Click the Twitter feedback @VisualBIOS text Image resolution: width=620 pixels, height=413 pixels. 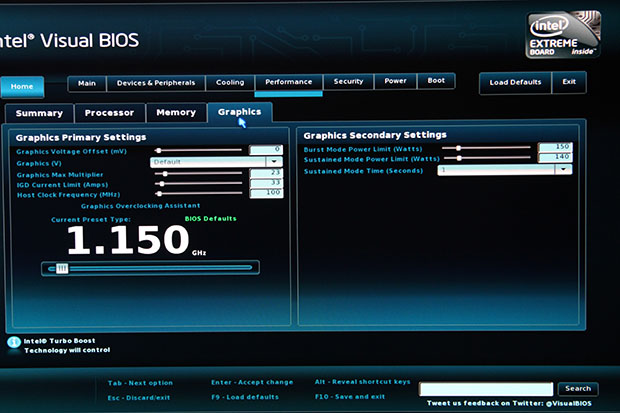(509, 404)
